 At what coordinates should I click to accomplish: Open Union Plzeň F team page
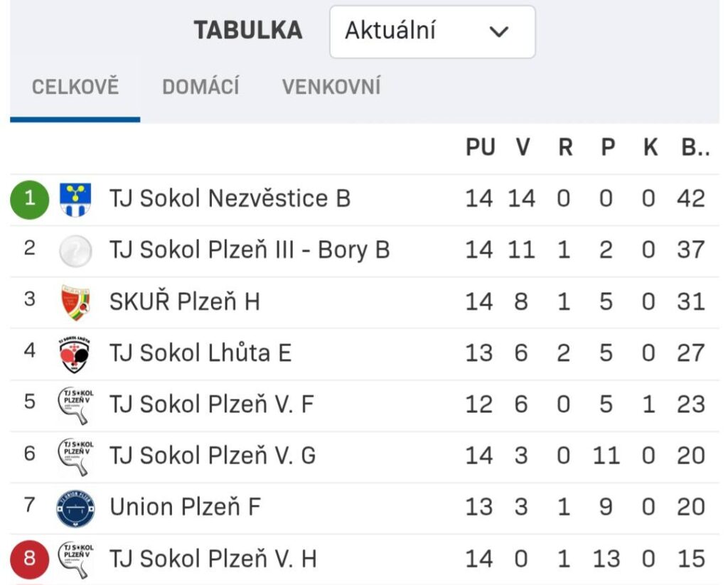(x=185, y=508)
